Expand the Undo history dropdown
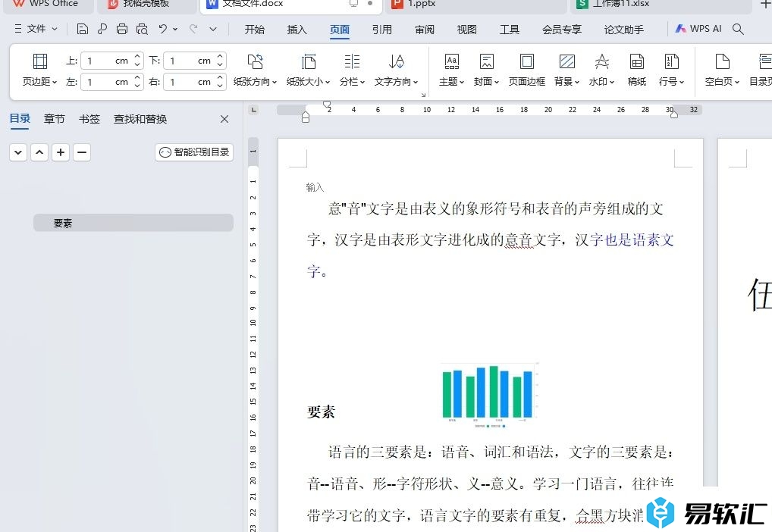 (174, 29)
